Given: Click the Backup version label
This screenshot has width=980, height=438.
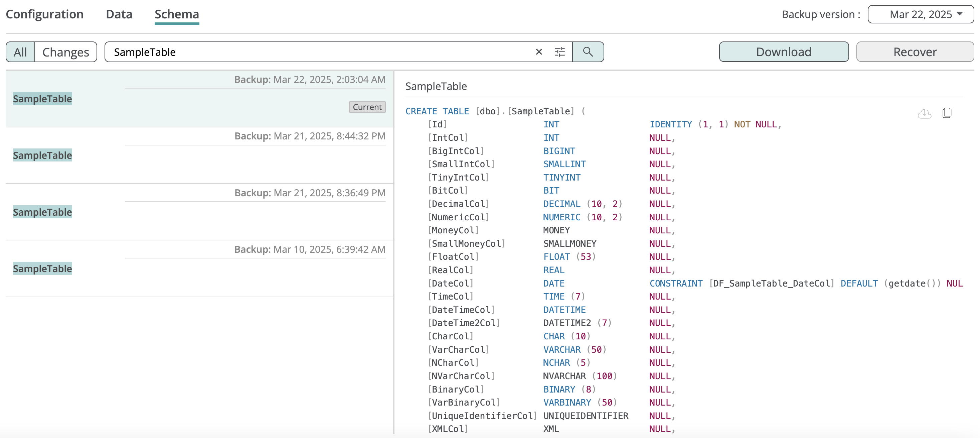Looking at the screenshot, I should click(x=821, y=14).
